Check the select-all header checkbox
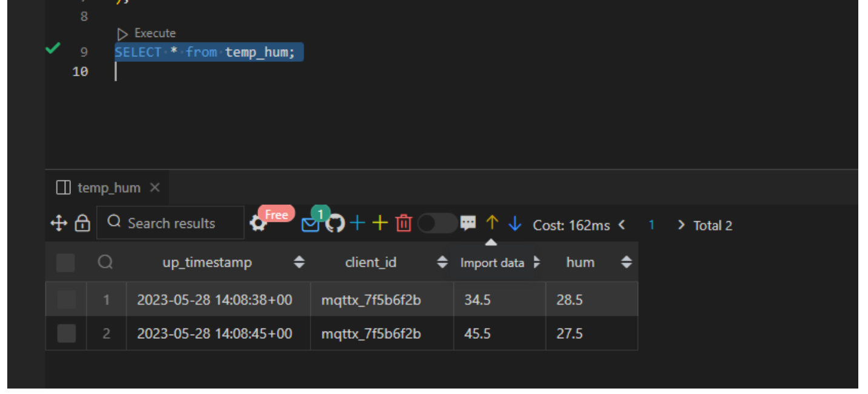The image size is (868, 394). (x=65, y=262)
